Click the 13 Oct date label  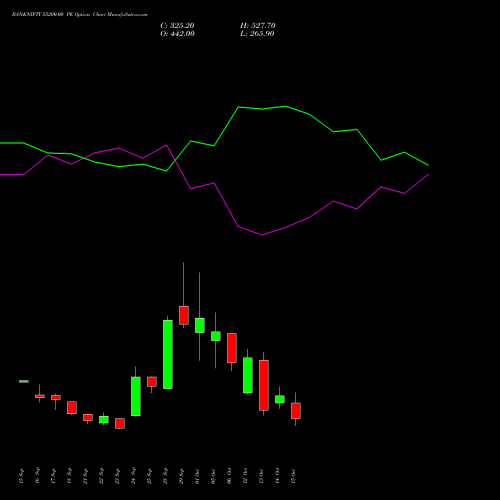pos(262,476)
